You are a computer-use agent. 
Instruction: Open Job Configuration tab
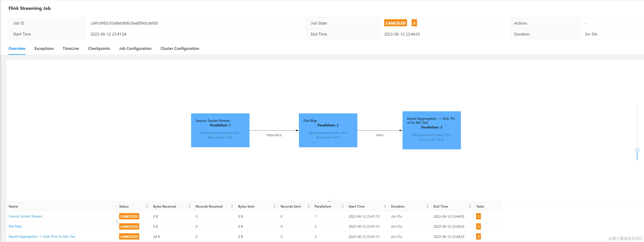pos(135,49)
